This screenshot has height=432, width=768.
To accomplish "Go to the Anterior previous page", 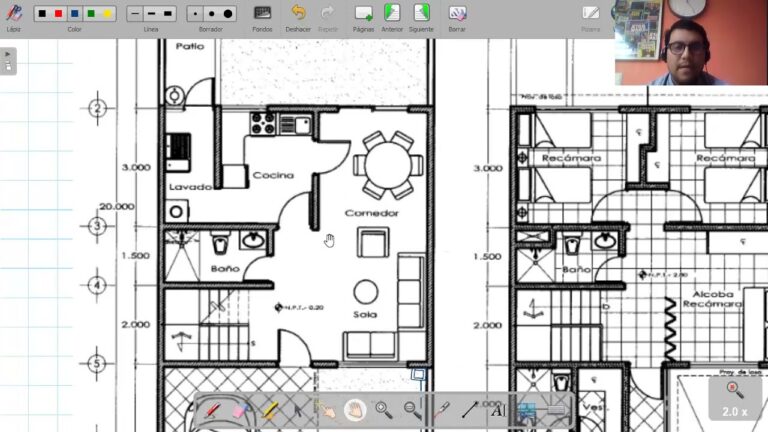I will (392, 14).
